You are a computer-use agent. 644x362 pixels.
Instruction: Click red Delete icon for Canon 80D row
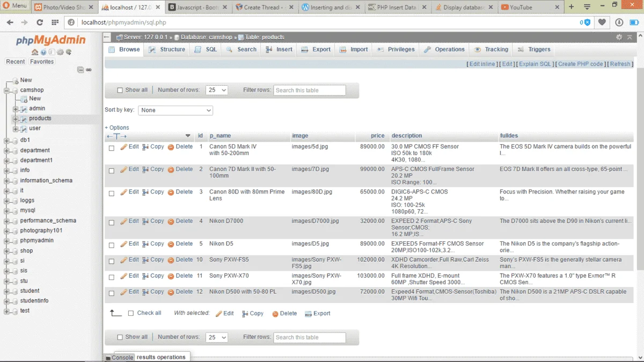(x=171, y=192)
